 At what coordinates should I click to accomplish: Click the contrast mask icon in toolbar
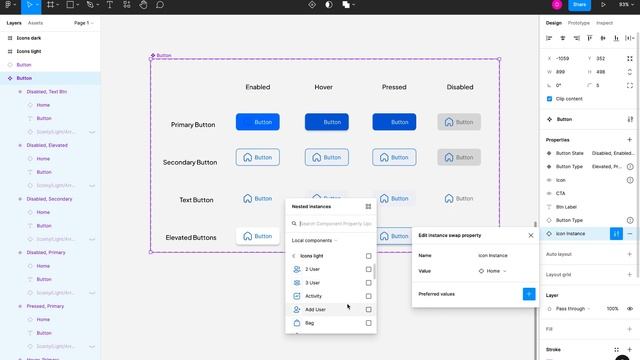click(x=329, y=5)
